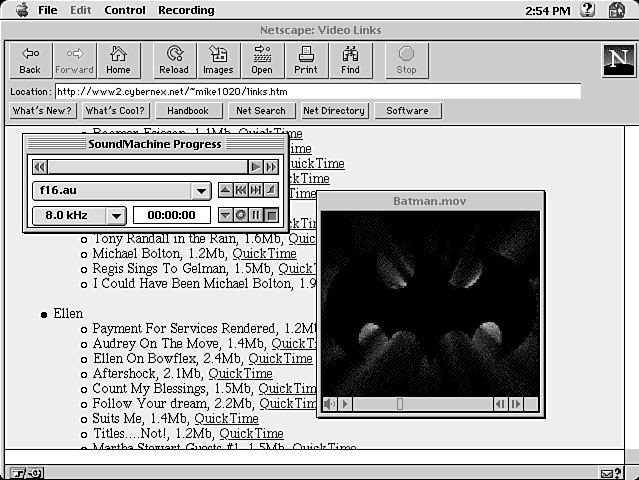This screenshot has height=480, width=639.
Task: Click the Reload toolbar icon
Action: (x=173, y=60)
